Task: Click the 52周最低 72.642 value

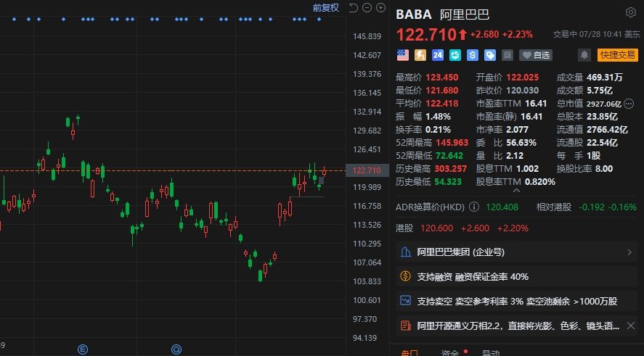Action: (449, 156)
